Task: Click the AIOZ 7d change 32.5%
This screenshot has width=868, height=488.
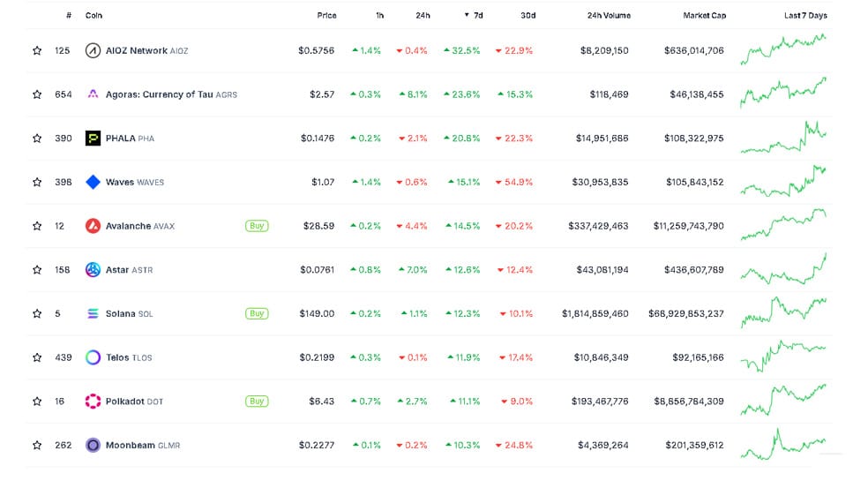Action: point(461,50)
